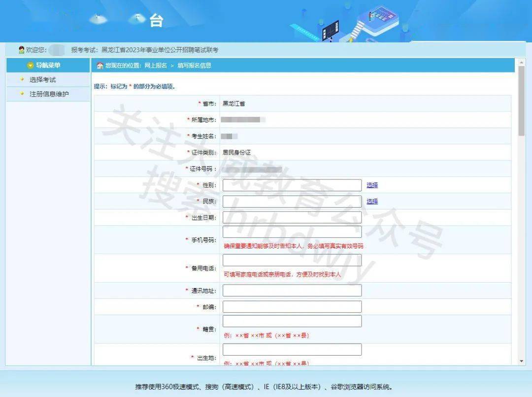Click the yellow bullet icon beside 选择考试
The height and width of the screenshot is (397, 532).
[21, 79]
